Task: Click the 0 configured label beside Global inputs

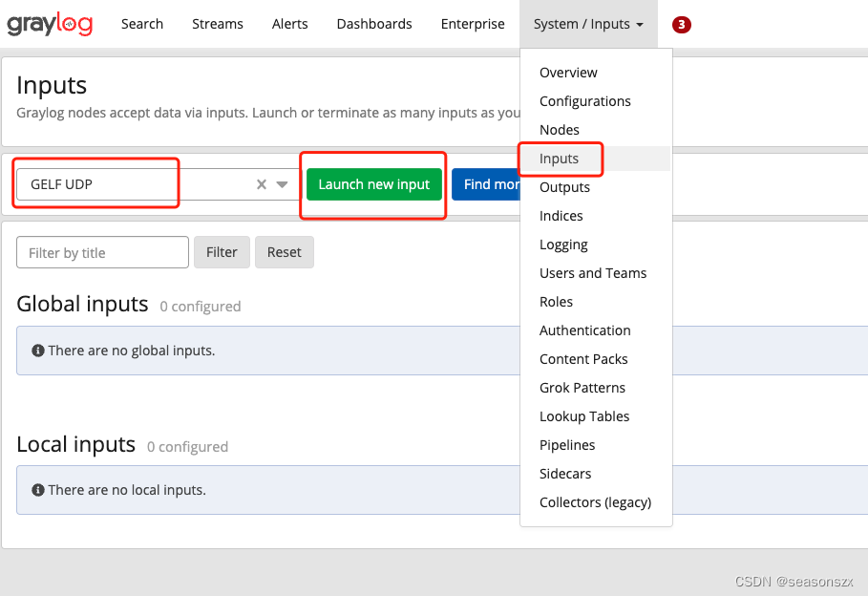Action: coord(201,307)
